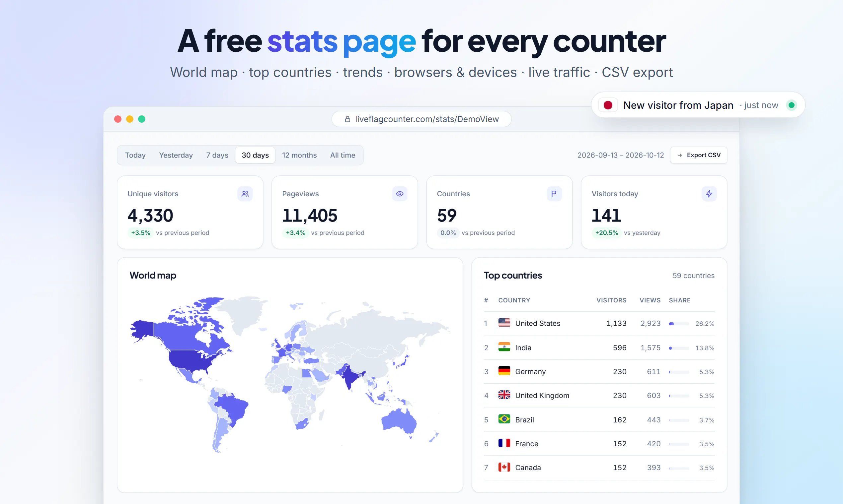Image resolution: width=843 pixels, height=504 pixels.
Task: Click the India share bar
Action: click(x=679, y=348)
